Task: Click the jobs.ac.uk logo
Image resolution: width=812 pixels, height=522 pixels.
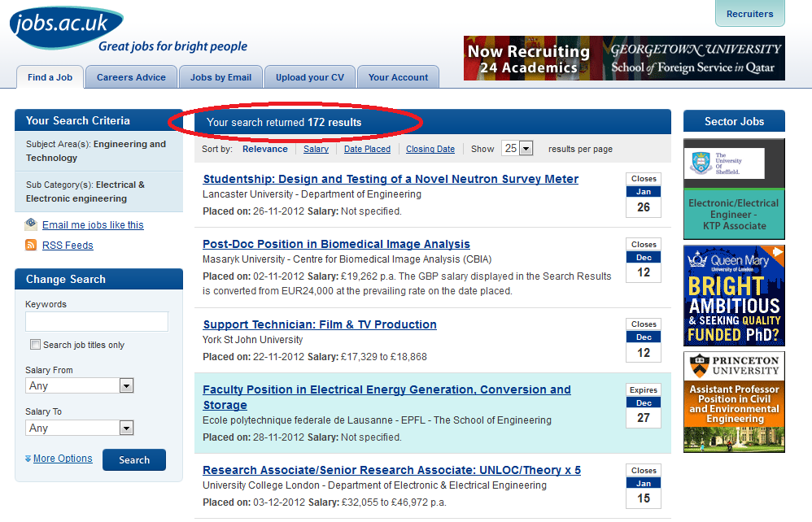Action: tap(66, 27)
